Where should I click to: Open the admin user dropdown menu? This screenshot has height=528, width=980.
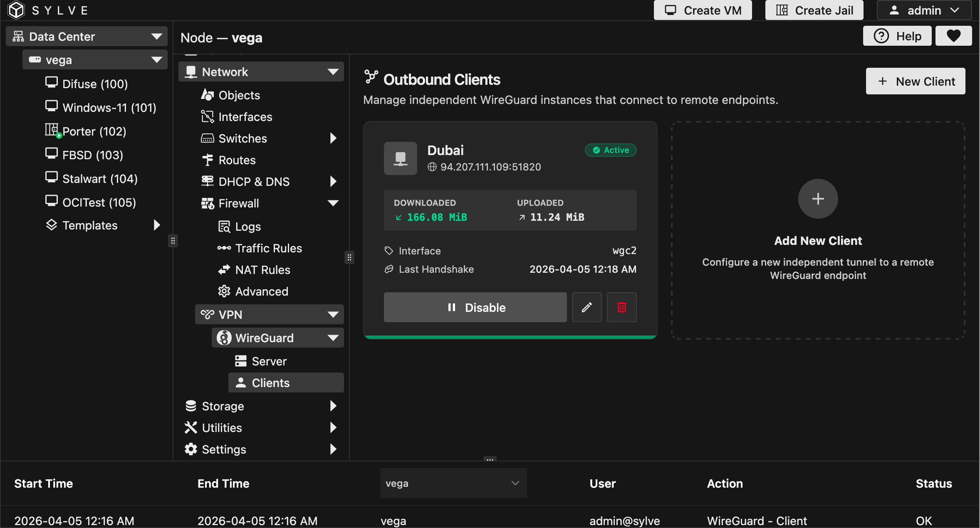924,10
